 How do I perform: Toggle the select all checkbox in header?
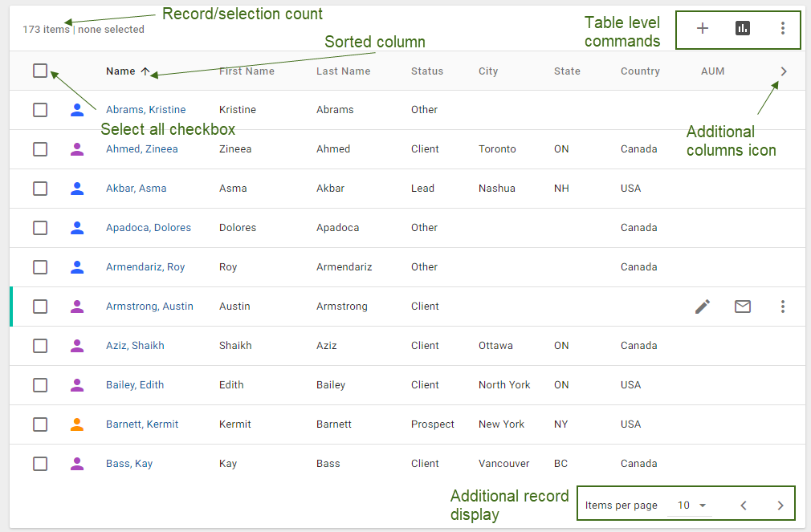point(40,71)
